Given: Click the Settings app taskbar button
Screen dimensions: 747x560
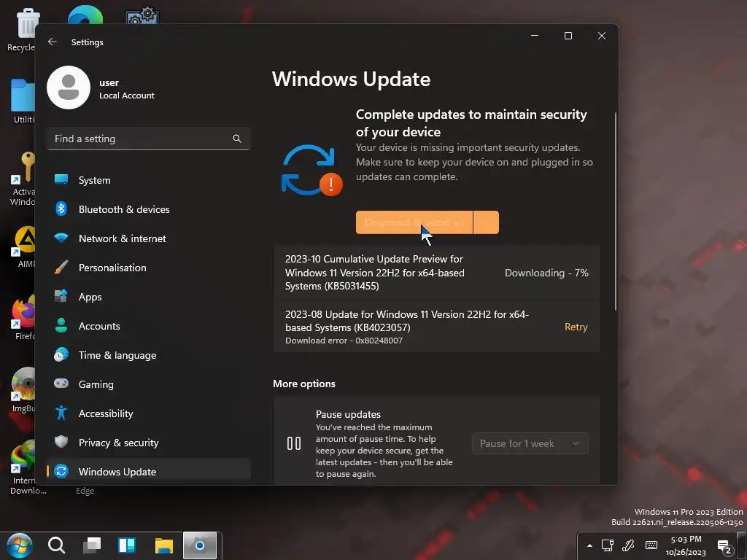Looking at the screenshot, I should point(200,545).
